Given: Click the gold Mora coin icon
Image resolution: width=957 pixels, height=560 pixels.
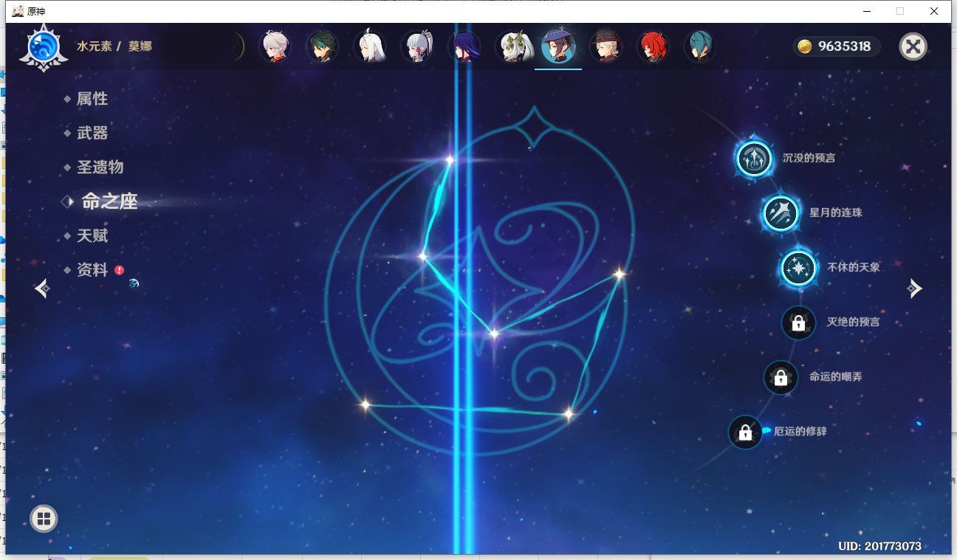Looking at the screenshot, I should click(x=805, y=46).
